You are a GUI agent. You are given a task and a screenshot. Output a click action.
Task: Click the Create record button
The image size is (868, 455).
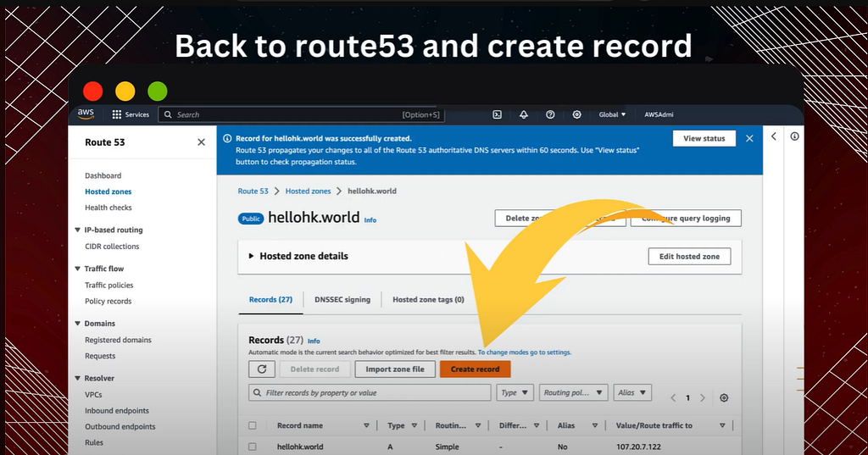pos(475,369)
